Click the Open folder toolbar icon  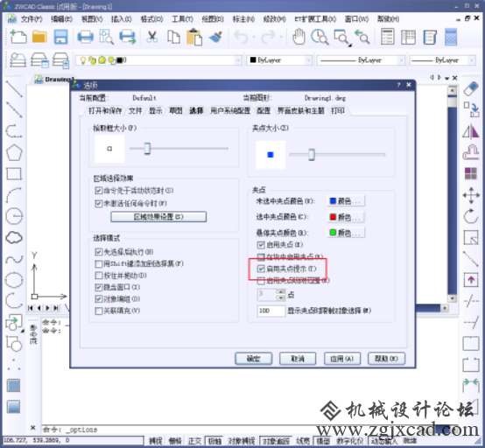[39, 37]
